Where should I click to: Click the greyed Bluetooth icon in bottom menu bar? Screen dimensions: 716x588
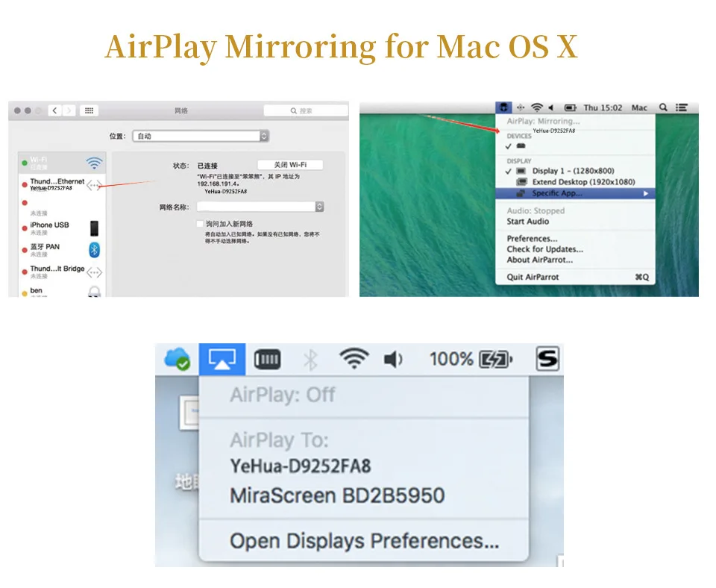click(x=310, y=360)
